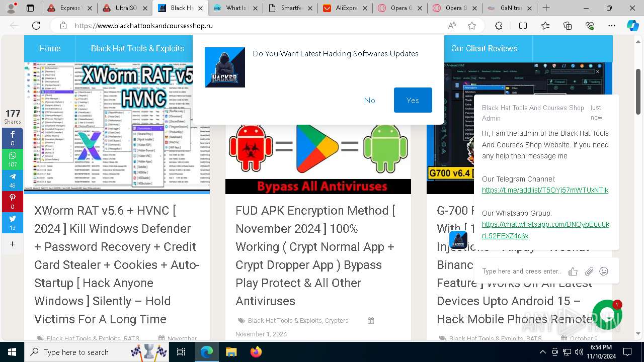644x362 pixels.
Task: Decline the notification with No
Action: click(370, 100)
